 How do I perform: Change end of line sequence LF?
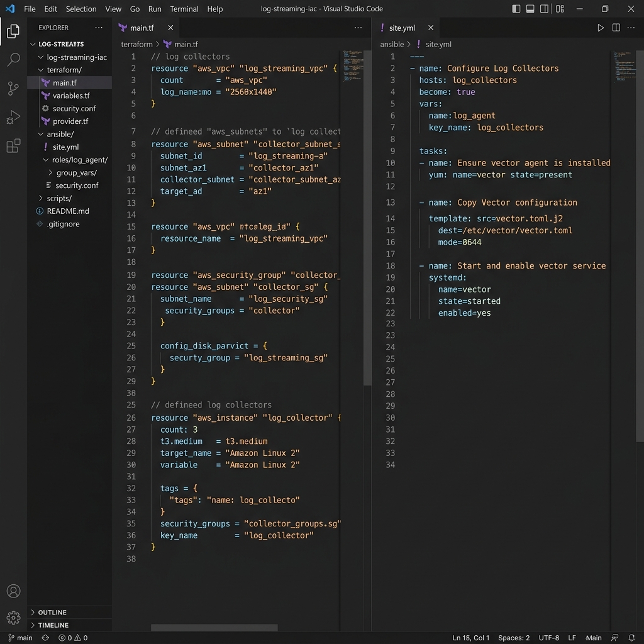[x=572, y=638]
